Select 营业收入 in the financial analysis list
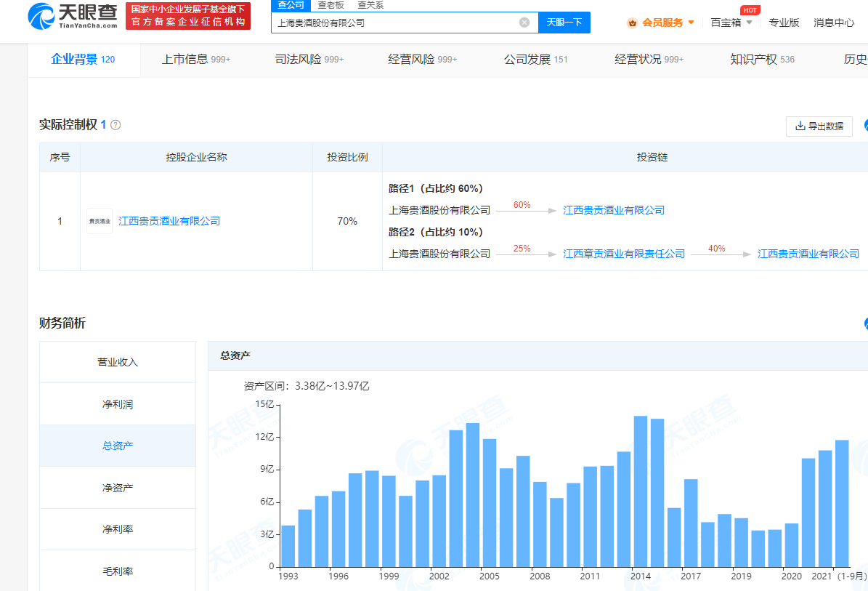This screenshot has height=591, width=868. pos(118,362)
